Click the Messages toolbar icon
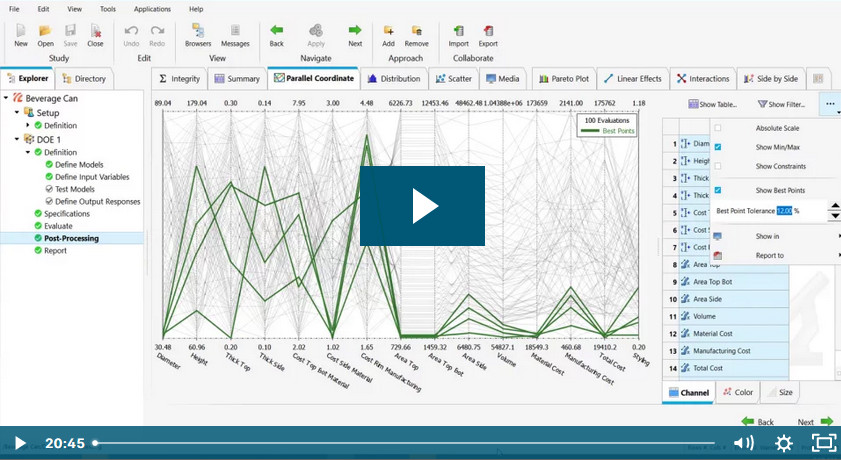This screenshot has height=460, width=841. coord(235,31)
